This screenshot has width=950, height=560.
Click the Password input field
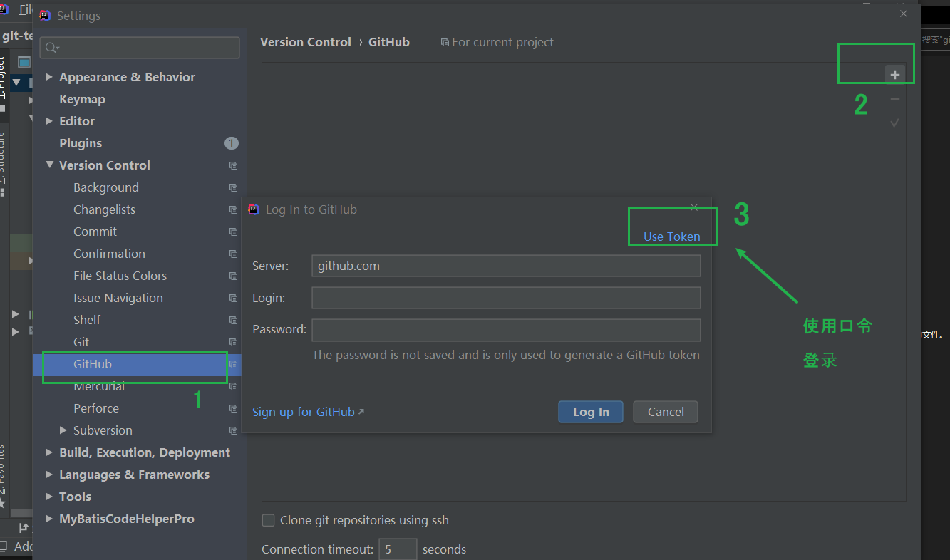506,330
